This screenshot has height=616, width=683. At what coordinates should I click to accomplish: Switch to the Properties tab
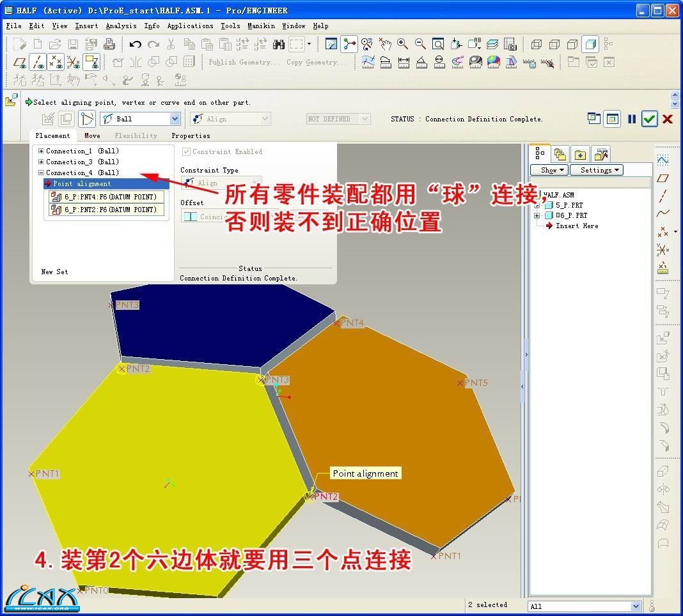click(x=191, y=136)
